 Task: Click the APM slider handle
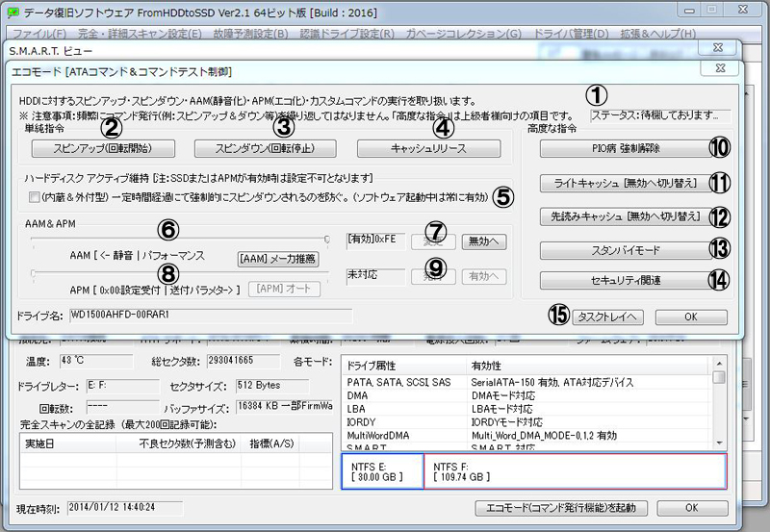34,273
